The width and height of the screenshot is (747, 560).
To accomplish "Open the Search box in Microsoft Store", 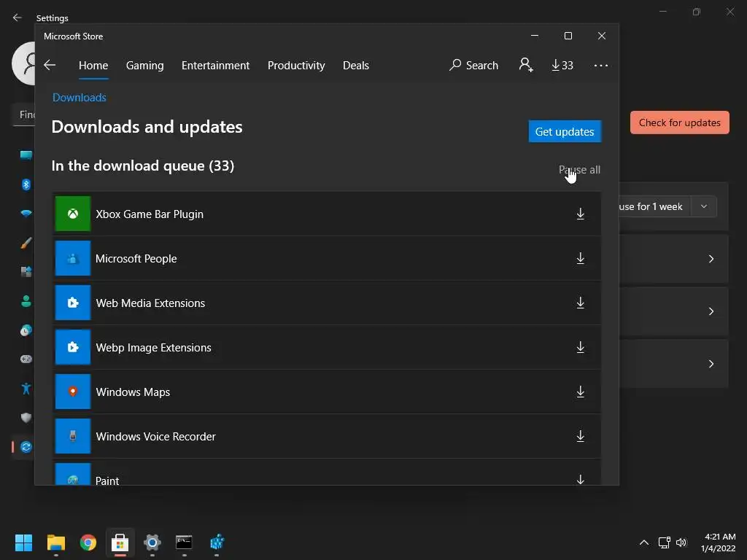I will 474,65.
